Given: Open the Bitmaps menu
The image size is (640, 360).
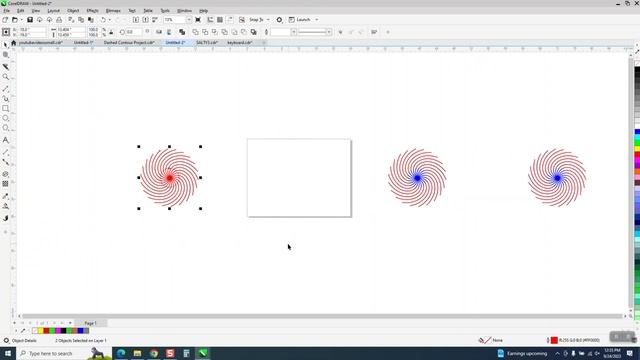Looking at the screenshot, I should [x=113, y=11].
